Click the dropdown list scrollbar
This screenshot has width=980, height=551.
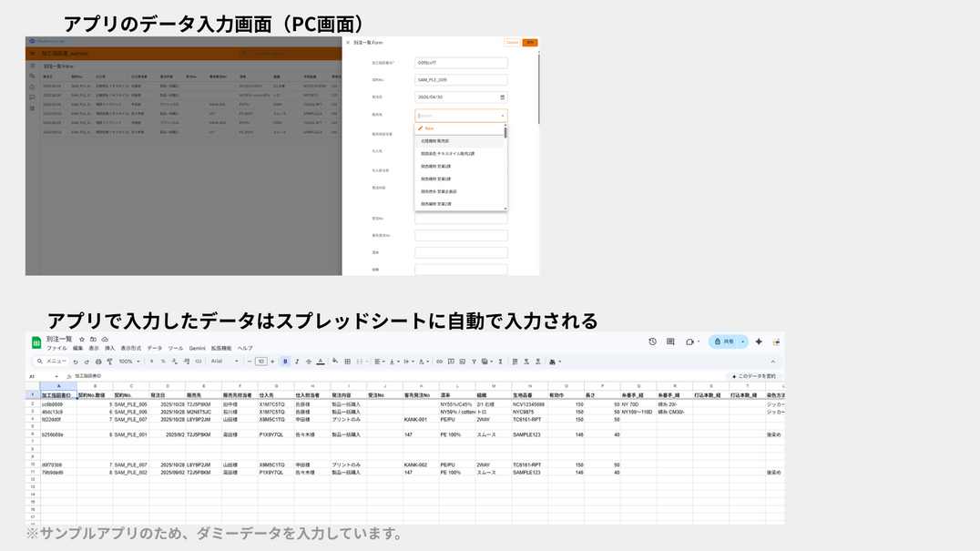505,134
